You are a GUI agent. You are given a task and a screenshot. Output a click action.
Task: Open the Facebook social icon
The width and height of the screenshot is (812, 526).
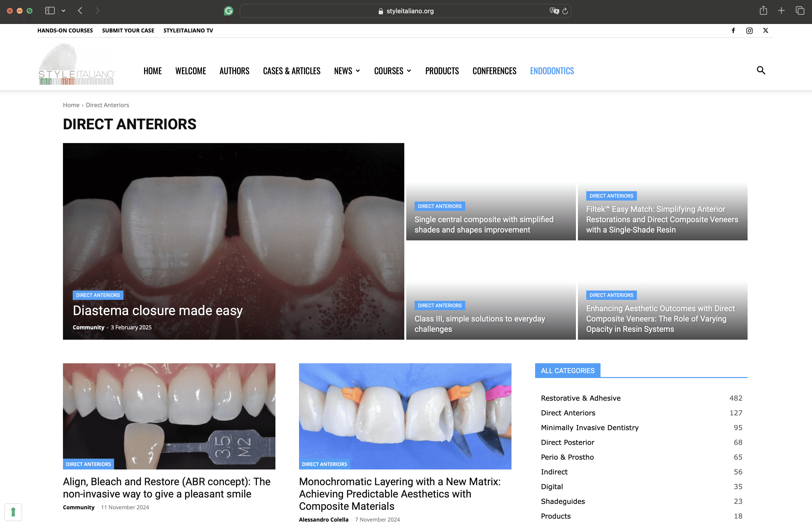pos(733,30)
